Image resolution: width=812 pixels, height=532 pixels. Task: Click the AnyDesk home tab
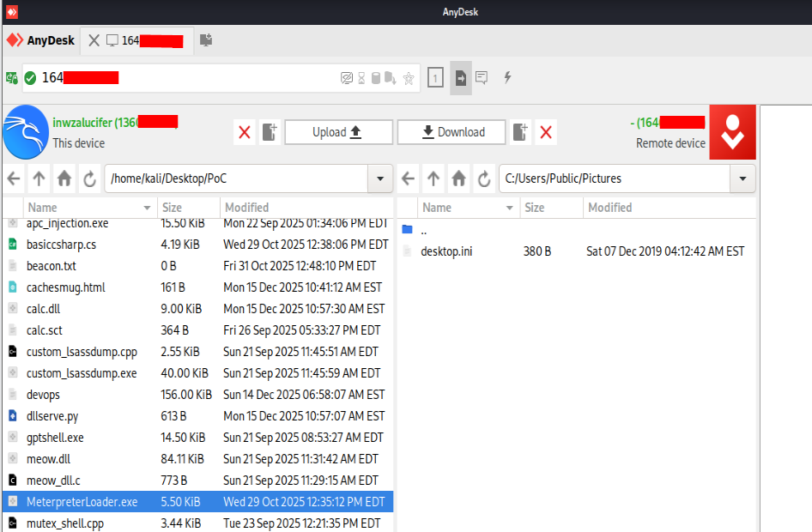point(41,40)
